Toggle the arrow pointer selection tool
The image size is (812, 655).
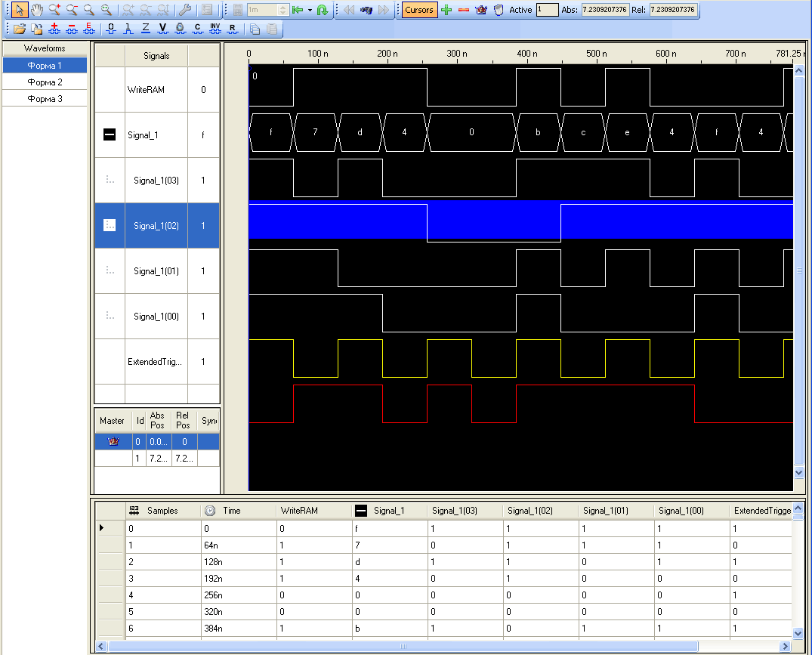click(20, 11)
